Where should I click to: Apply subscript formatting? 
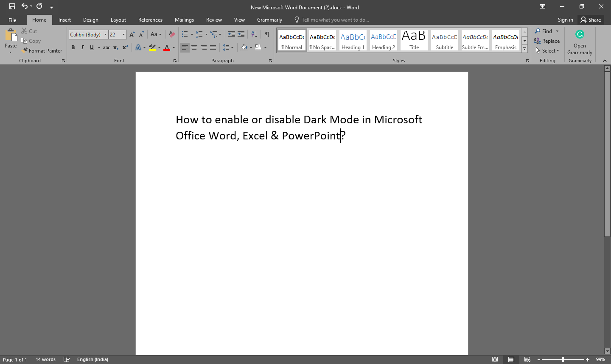tap(116, 47)
